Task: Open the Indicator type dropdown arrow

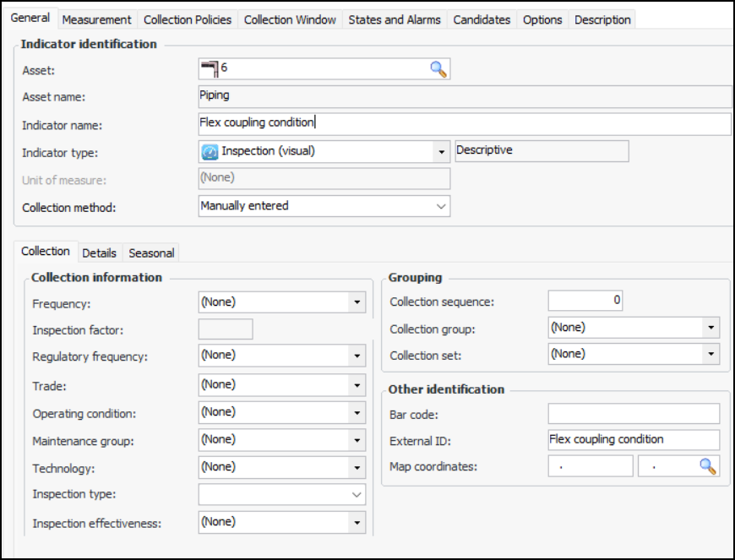Action: pos(441,152)
